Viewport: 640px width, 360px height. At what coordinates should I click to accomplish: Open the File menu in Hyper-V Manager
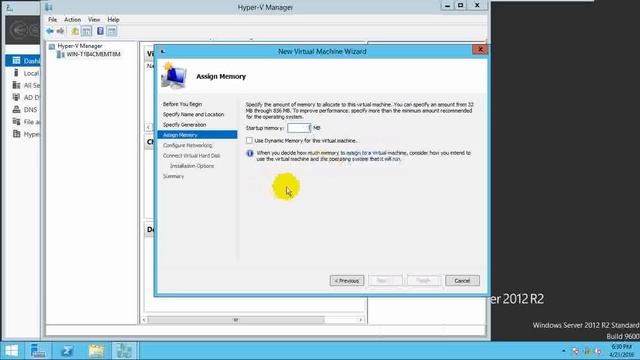(x=53, y=20)
